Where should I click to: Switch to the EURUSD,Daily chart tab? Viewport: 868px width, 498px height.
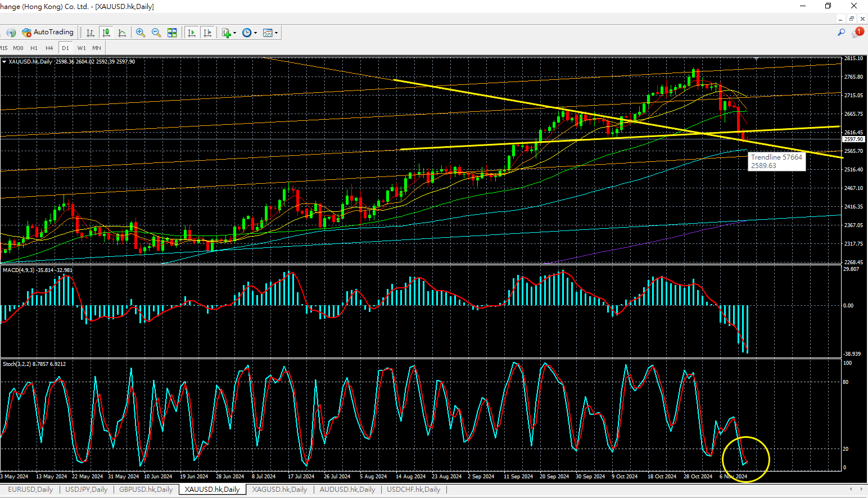click(x=30, y=490)
